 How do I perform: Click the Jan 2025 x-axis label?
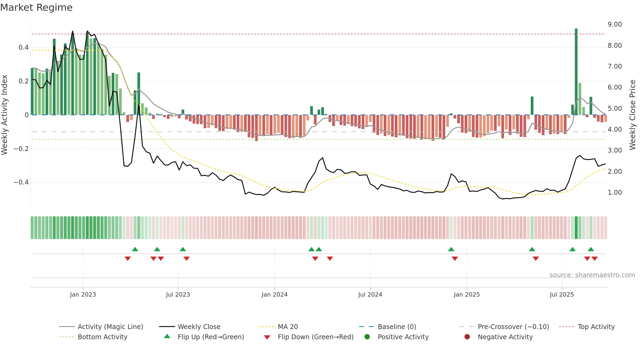coord(467,294)
